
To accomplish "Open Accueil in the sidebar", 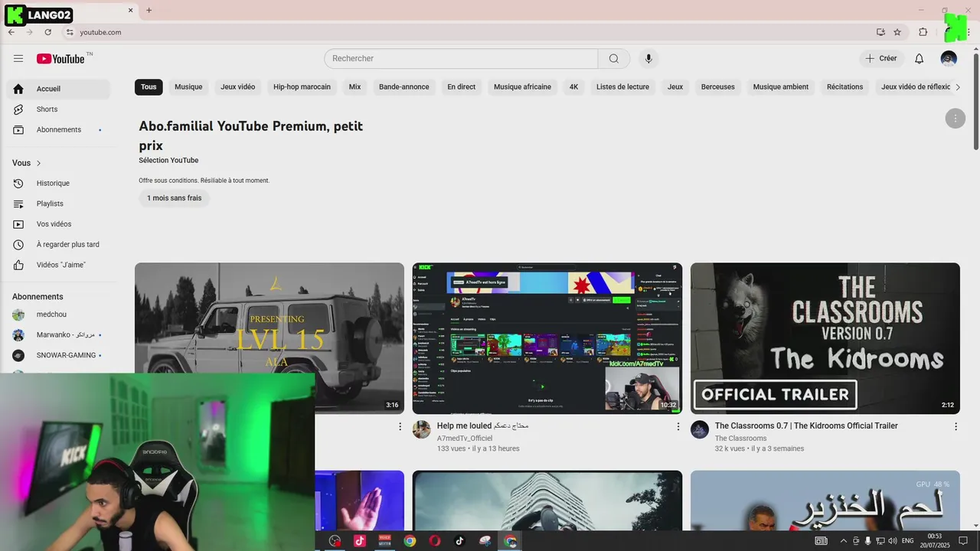I will [x=58, y=89].
